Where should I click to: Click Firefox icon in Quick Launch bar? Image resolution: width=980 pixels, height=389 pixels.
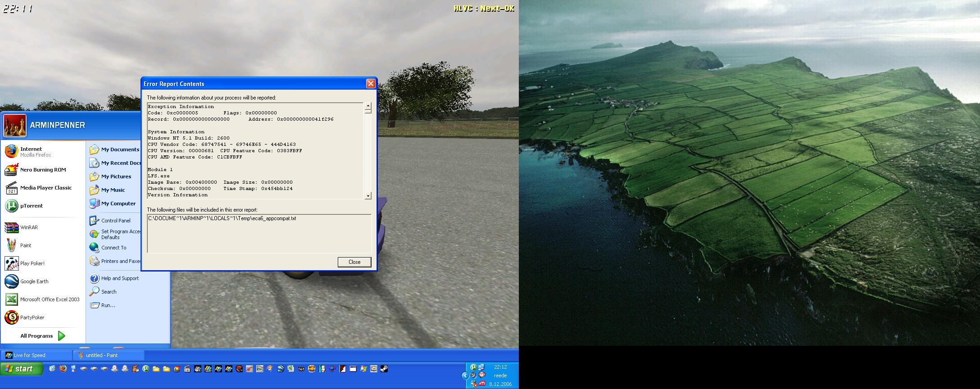coord(63,369)
